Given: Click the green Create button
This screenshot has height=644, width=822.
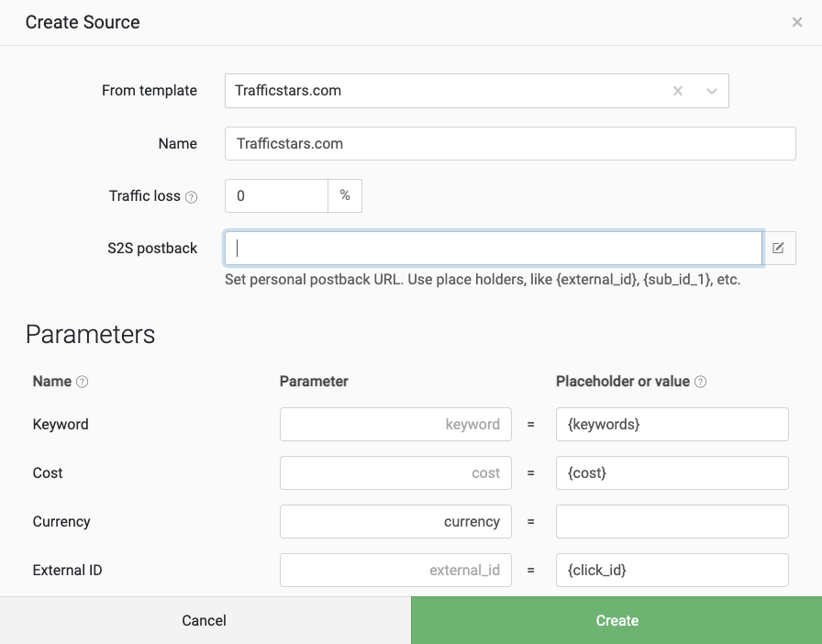Looking at the screenshot, I should point(616,620).
